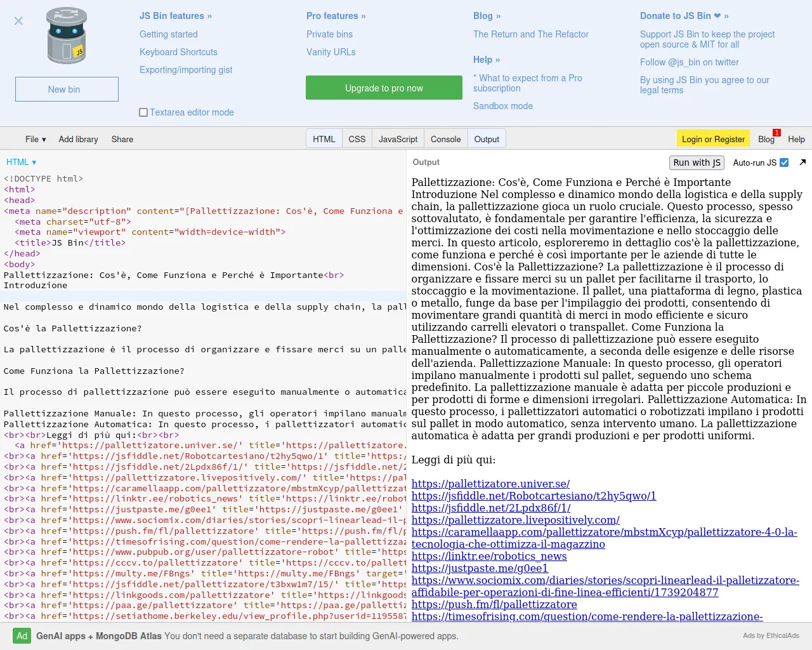Click the Keyboard Shortcuts link

click(x=178, y=52)
